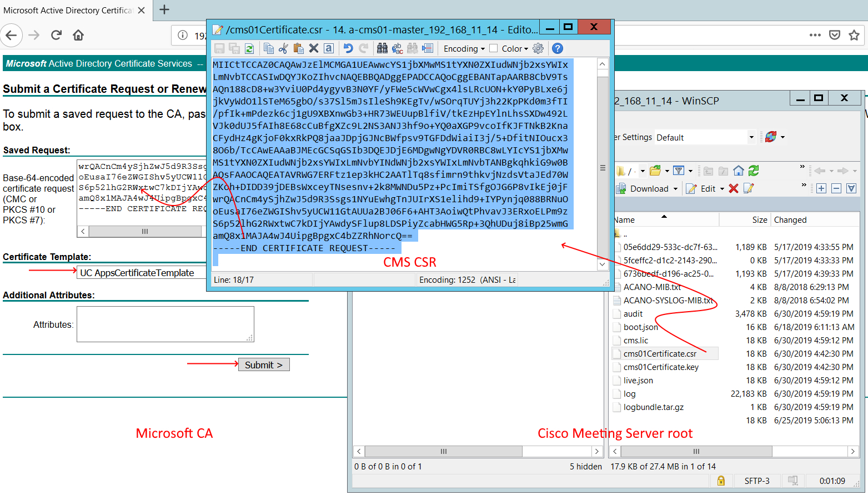Click the WinSCP remote panel horizontal scrollbar
868x495 pixels.
point(696,451)
